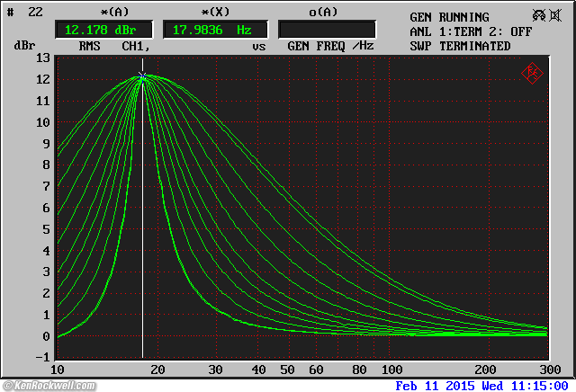Click the cursor marker at the curve peak
This screenshot has width=576, height=392.
click(x=142, y=78)
